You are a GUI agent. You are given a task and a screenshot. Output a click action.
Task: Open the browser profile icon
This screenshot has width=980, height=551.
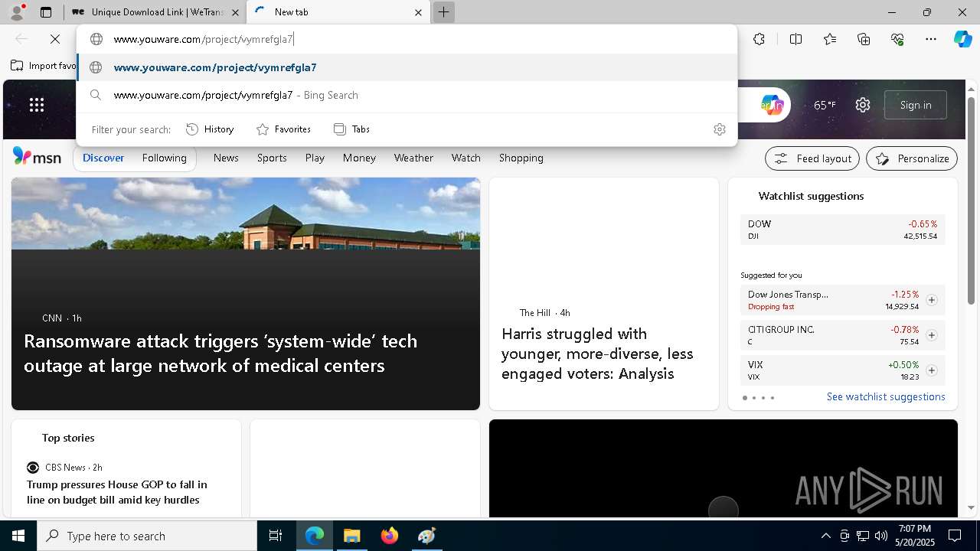(x=16, y=12)
